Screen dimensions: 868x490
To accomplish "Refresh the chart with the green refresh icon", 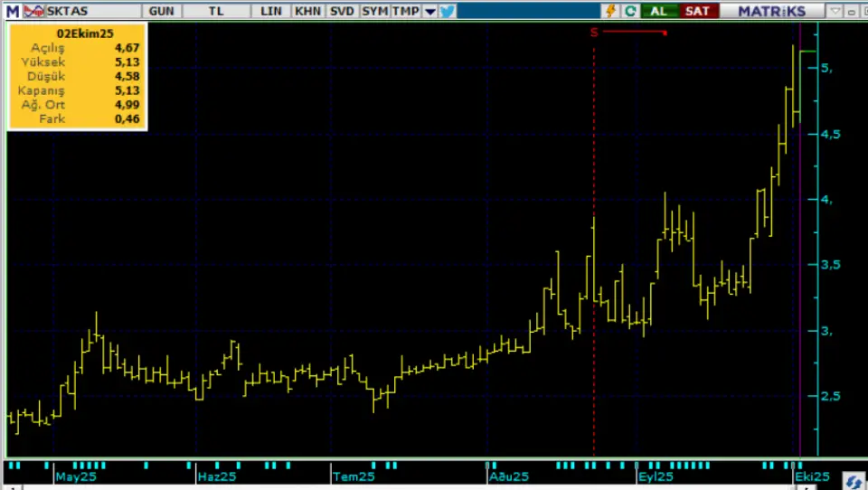I will [x=630, y=12].
